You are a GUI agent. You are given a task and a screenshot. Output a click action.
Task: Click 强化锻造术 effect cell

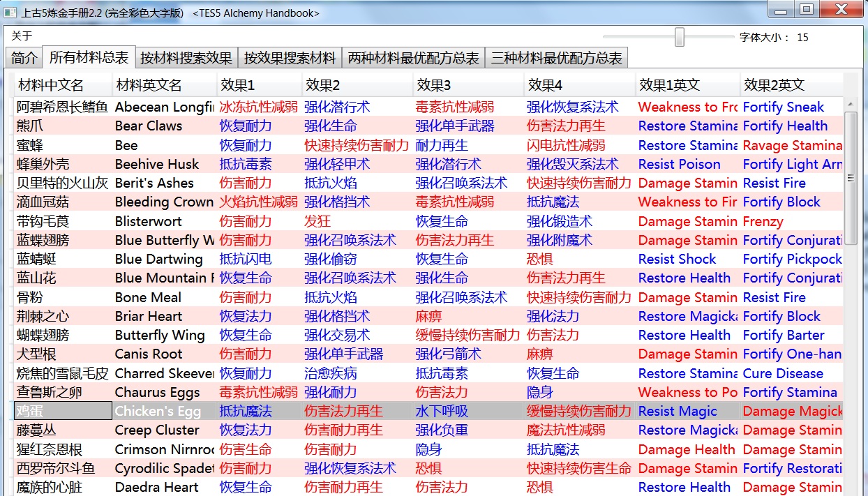click(581, 221)
